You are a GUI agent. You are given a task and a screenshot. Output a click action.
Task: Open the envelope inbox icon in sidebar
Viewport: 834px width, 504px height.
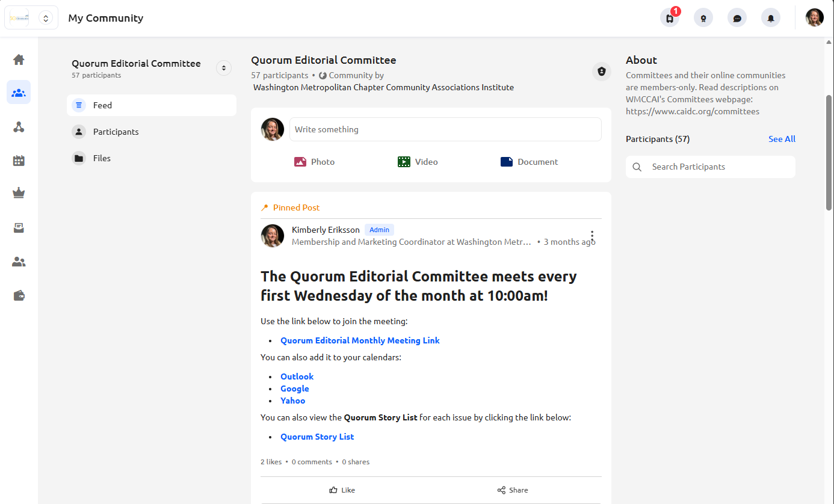pos(19,228)
